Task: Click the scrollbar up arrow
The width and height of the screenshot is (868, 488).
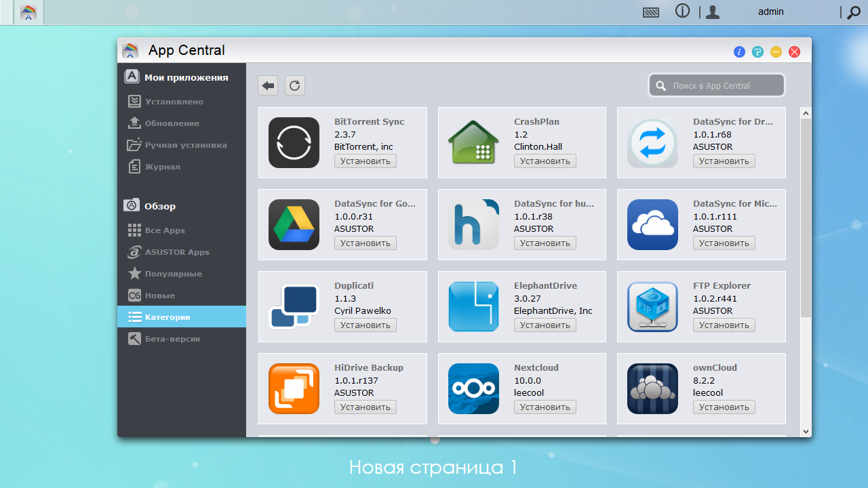Action: tap(806, 113)
